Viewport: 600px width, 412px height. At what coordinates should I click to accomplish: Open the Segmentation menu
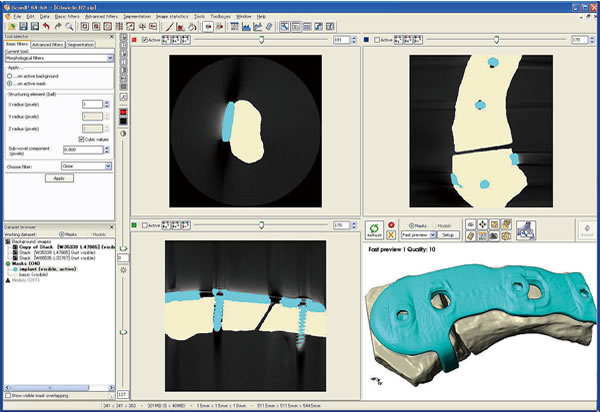137,16
